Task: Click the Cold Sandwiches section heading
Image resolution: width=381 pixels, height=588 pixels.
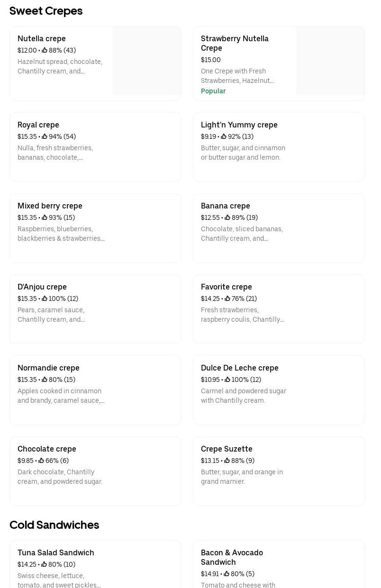Action: 54,525
